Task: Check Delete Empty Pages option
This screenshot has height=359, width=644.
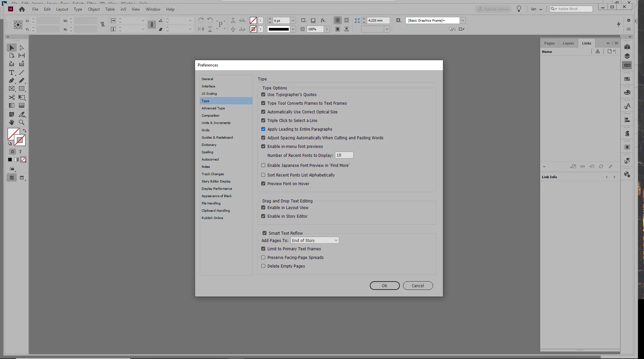Action: click(x=263, y=266)
